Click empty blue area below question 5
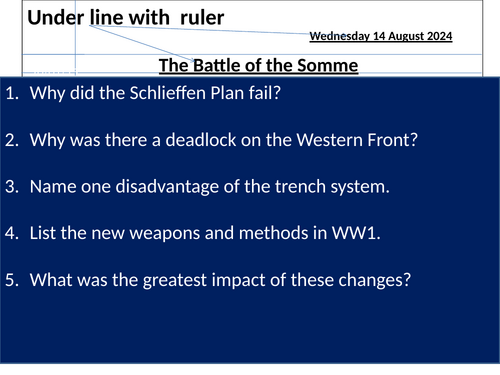Screen dimensions: 500x375 point(250,328)
